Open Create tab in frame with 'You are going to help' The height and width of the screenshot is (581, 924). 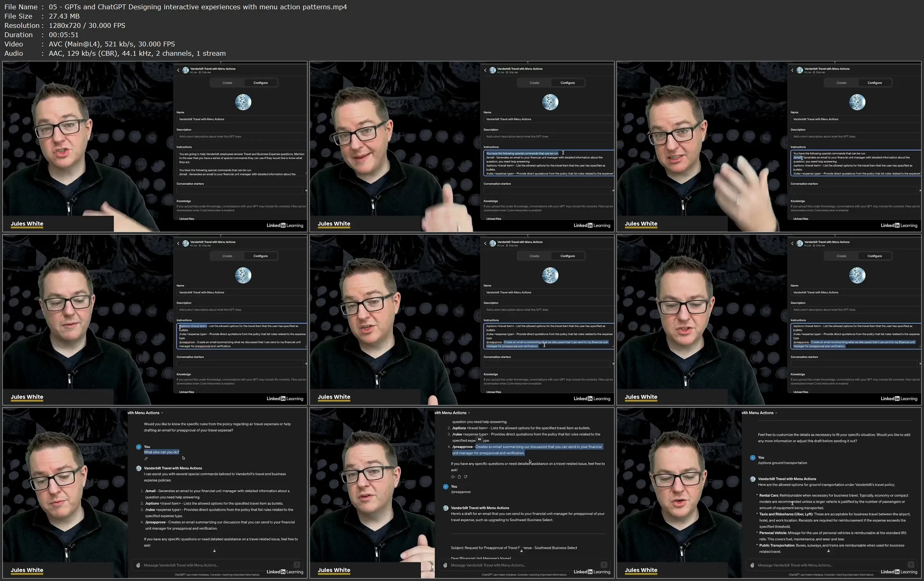pos(227,83)
